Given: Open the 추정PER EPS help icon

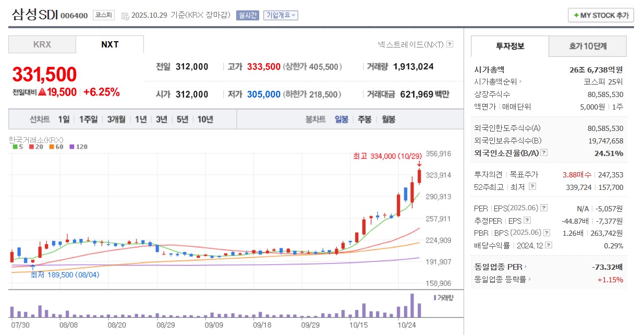Looking at the screenshot, I should coord(528,221).
